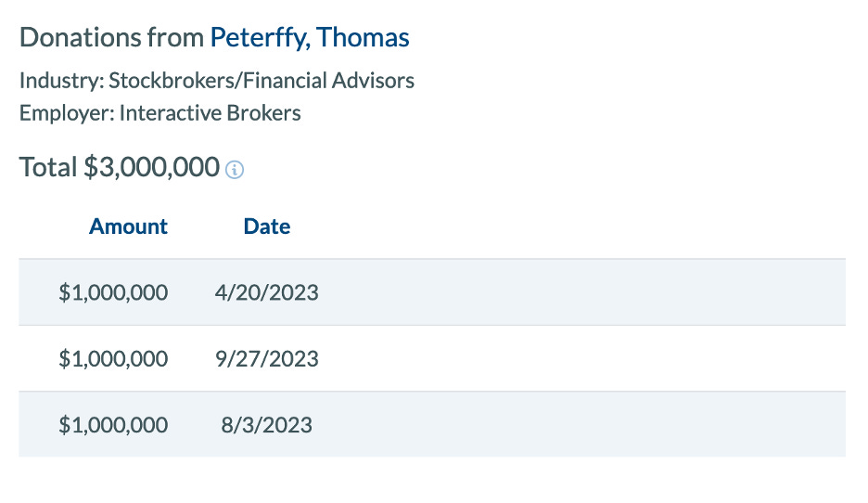Click the 'Donations from' heading text
Image resolution: width=868 pixels, height=503 pixels.
(x=112, y=38)
